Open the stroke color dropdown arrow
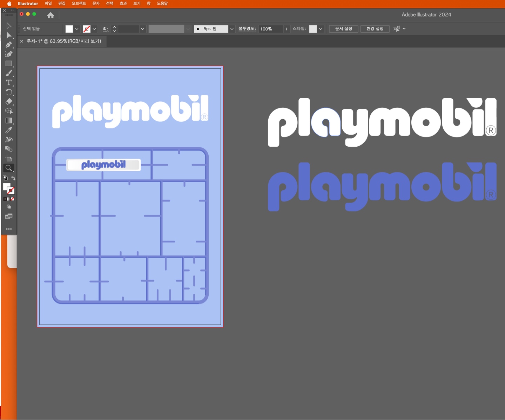 click(x=94, y=29)
